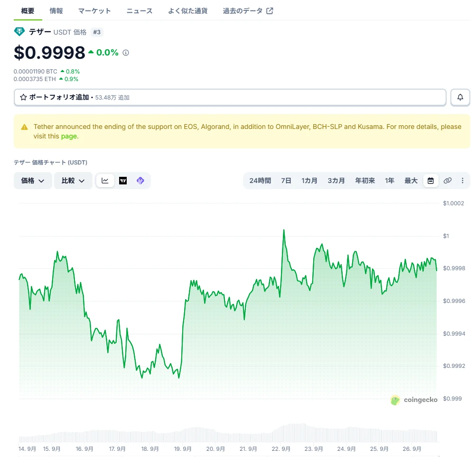Click the chart peak near 22. 9月
Viewport: 476px width, 457px height.
[x=284, y=230]
